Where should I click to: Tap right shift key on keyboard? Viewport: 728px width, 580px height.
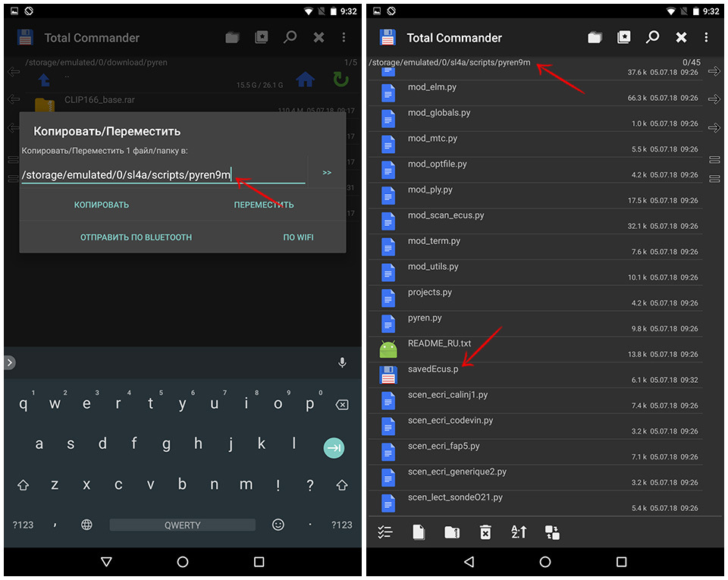pos(342,485)
